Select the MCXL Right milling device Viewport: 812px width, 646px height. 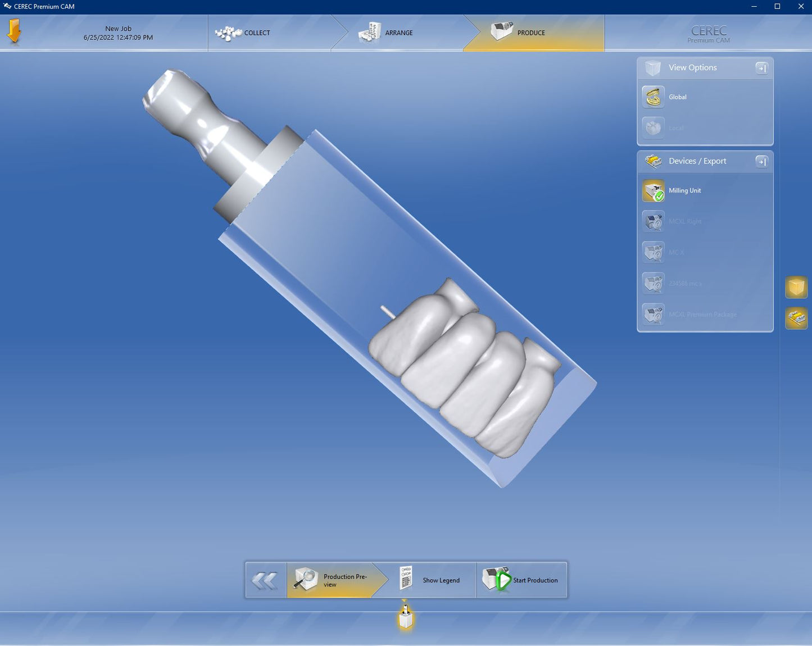pos(654,222)
